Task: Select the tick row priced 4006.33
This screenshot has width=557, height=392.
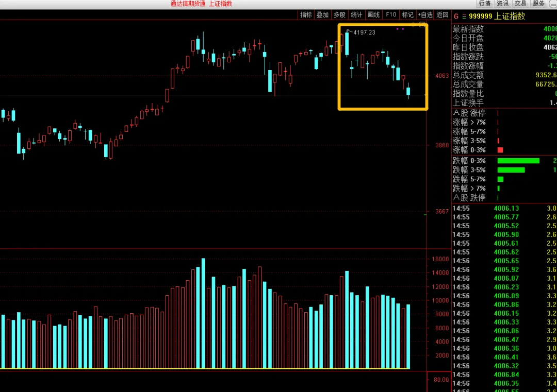Action: [504, 322]
